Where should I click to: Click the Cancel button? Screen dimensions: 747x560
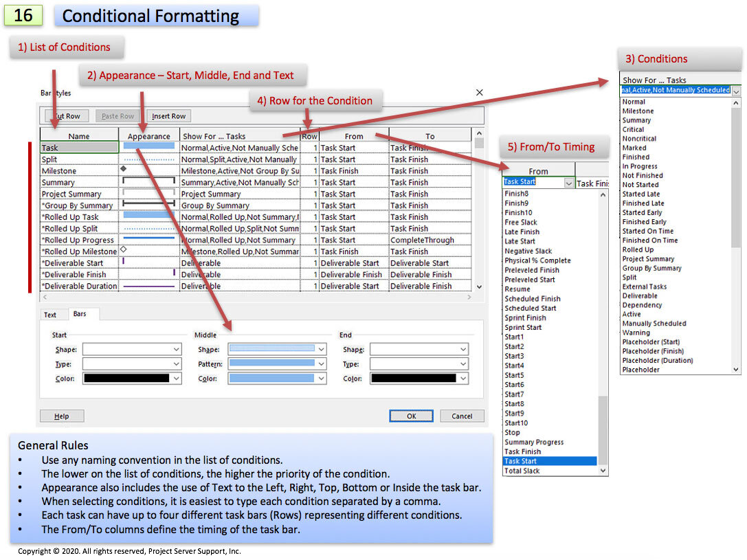tap(462, 416)
